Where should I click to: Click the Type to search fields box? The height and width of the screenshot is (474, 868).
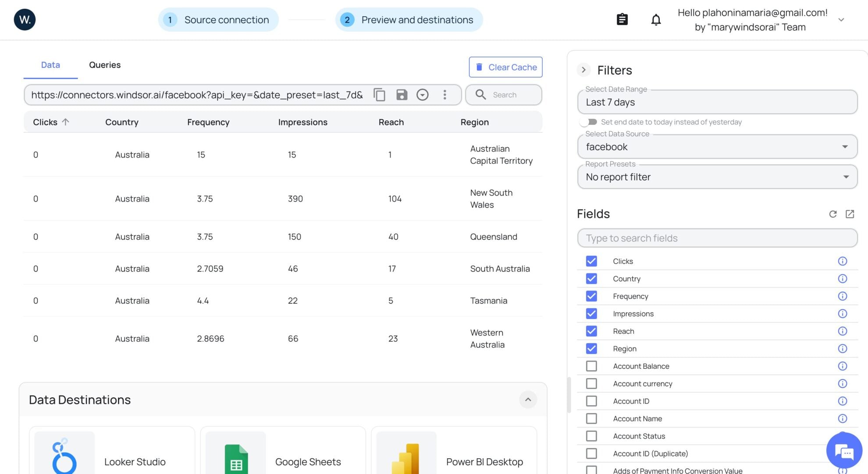coord(717,238)
